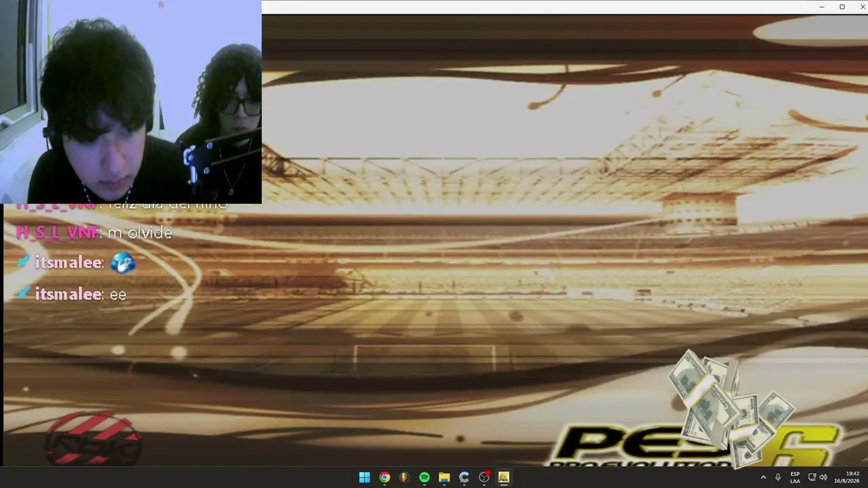Click the username H_S_L_VNF beside 'm olvide'
This screenshot has height=488, width=868.
[58, 233]
